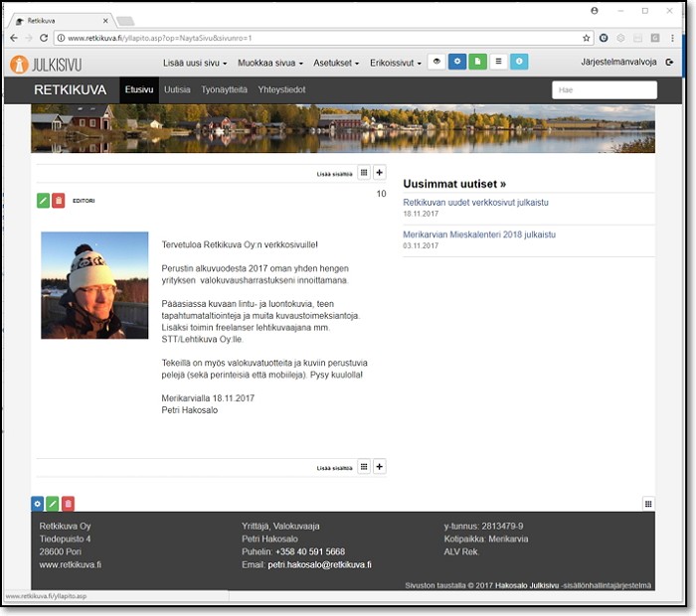Click the 'y-tunnus: 2813479-9' footer text
The image size is (696, 616).
pyautogui.click(x=483, y=526)
